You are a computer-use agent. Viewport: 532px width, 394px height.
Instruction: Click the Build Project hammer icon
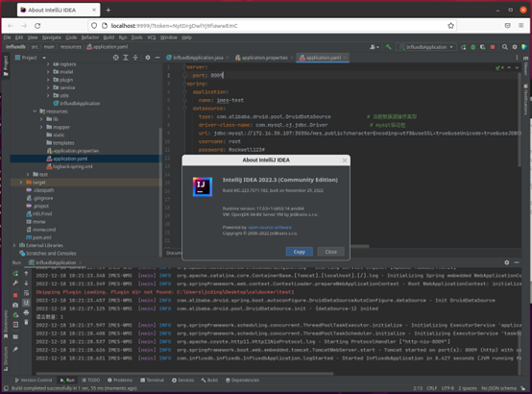coord(388,47)
